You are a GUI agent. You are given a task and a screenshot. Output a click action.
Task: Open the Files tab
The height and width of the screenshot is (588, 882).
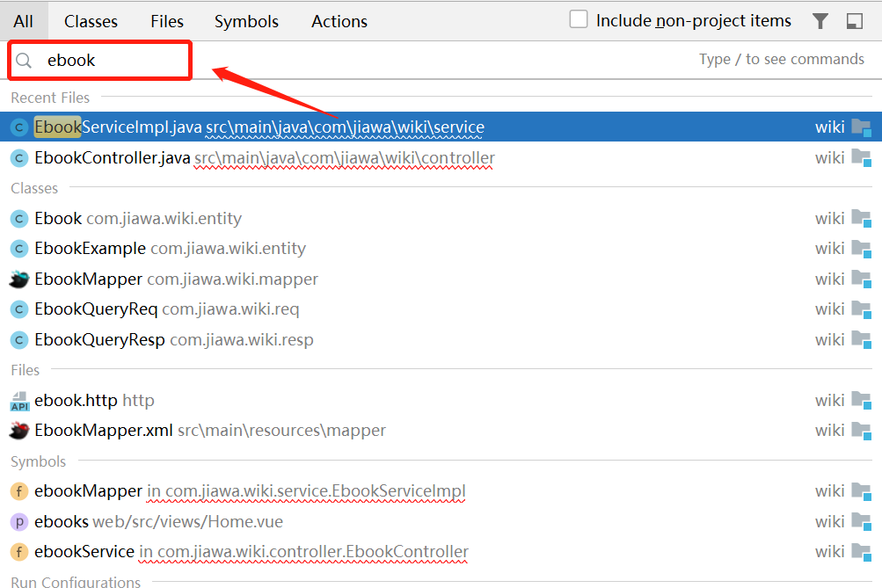coord(167,21)
